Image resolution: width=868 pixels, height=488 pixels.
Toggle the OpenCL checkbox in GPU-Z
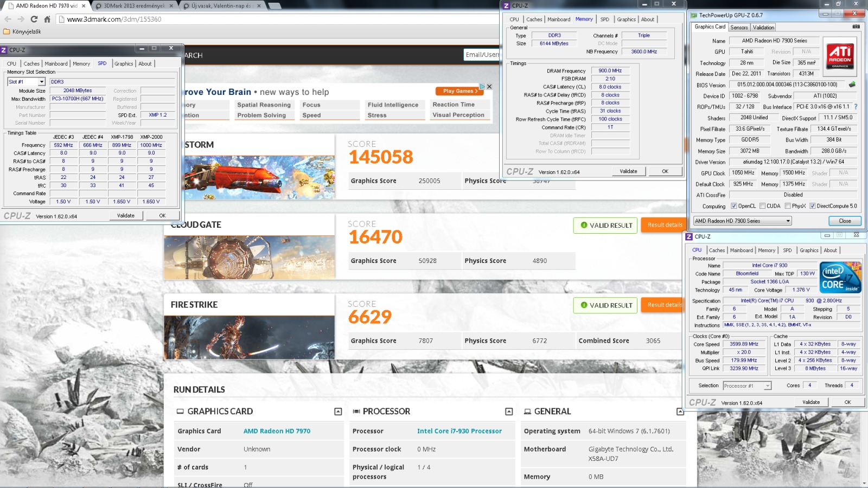pos(733,206)
